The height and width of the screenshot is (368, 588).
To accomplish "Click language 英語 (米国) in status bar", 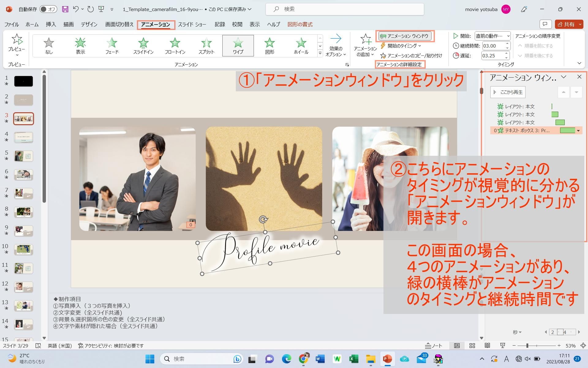I will point(60,346).
